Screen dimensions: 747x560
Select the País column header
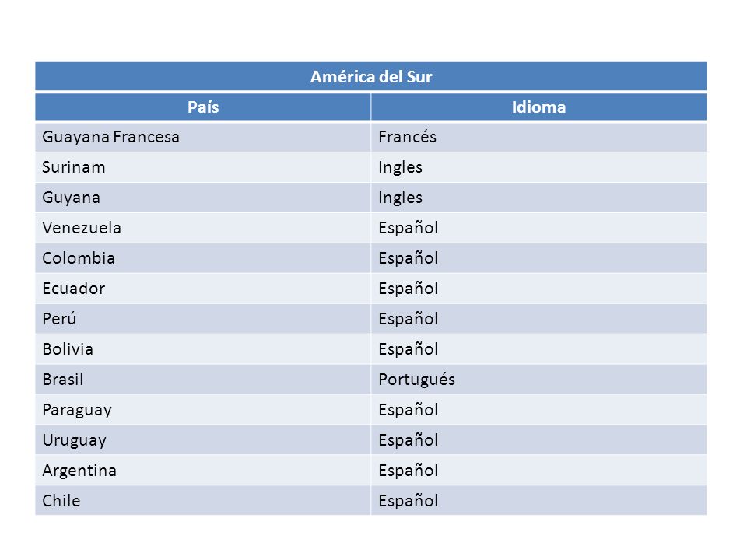tap(203, 107)
